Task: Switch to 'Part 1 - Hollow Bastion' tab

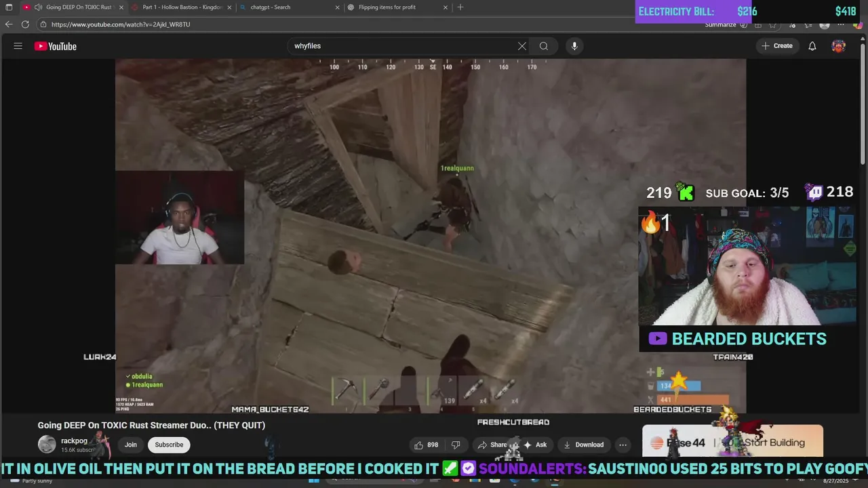Action: pos(182,7)
